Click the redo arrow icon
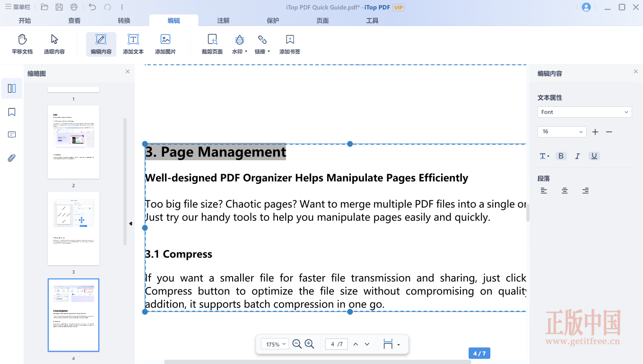This screenshot has width=643, height=364. click(107, 7)
